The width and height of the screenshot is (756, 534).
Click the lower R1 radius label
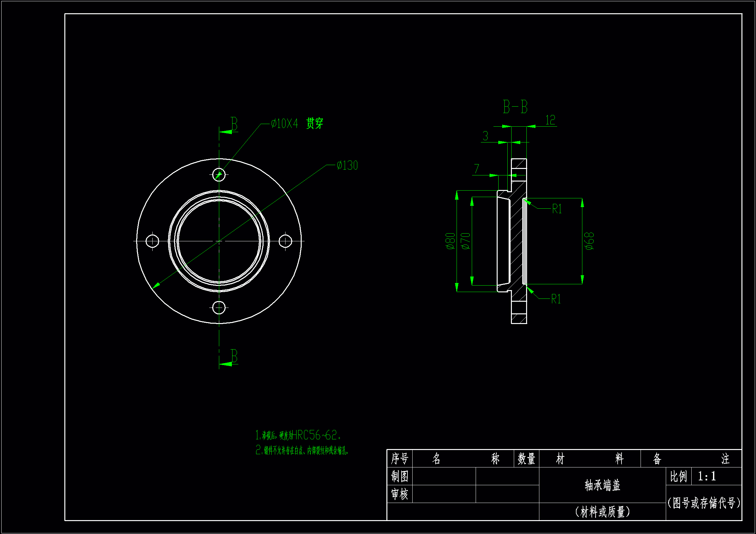click(x=556, y=299)
